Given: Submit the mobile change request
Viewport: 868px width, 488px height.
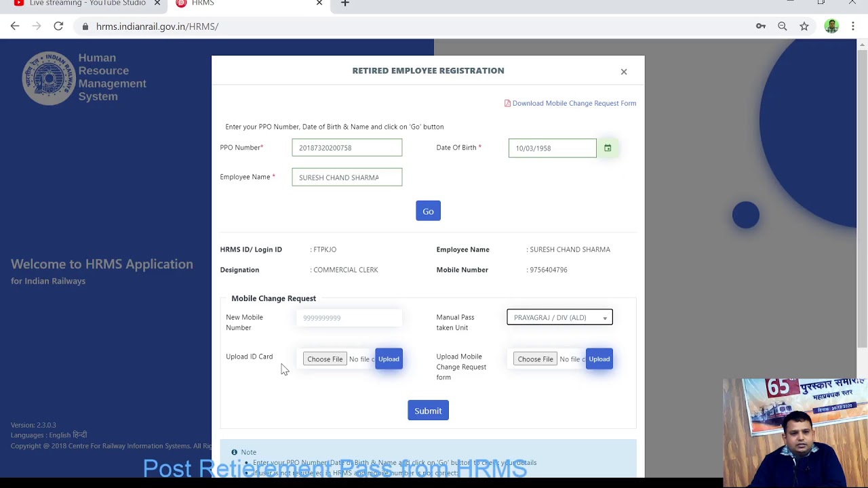Looking at the screenshot, I should click(x=428, y=411).
